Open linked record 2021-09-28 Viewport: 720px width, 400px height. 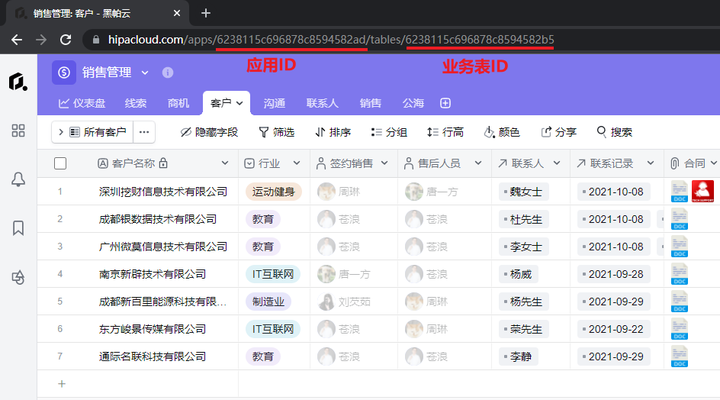(613, 274)
